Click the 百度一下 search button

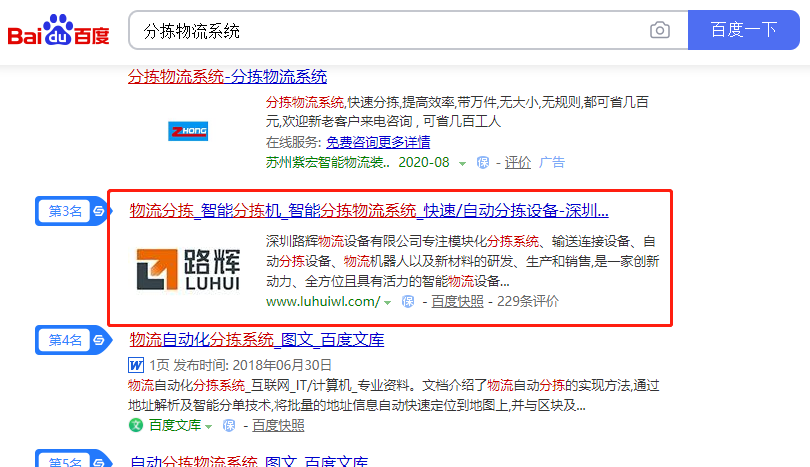click(x=743, y=30)
